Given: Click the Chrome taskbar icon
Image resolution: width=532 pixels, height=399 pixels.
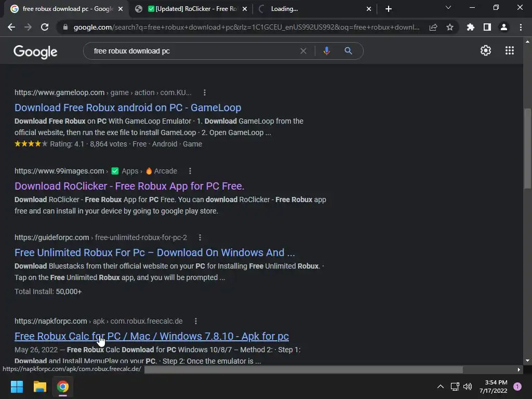Looking at the screenshot, I should point(63,387).
